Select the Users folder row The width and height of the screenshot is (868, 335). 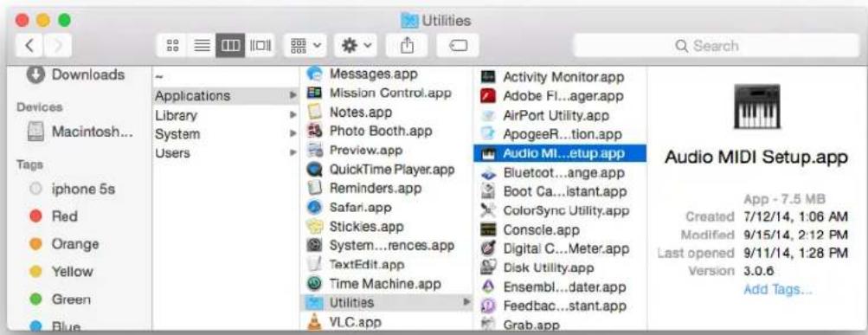tap(226, 153)
